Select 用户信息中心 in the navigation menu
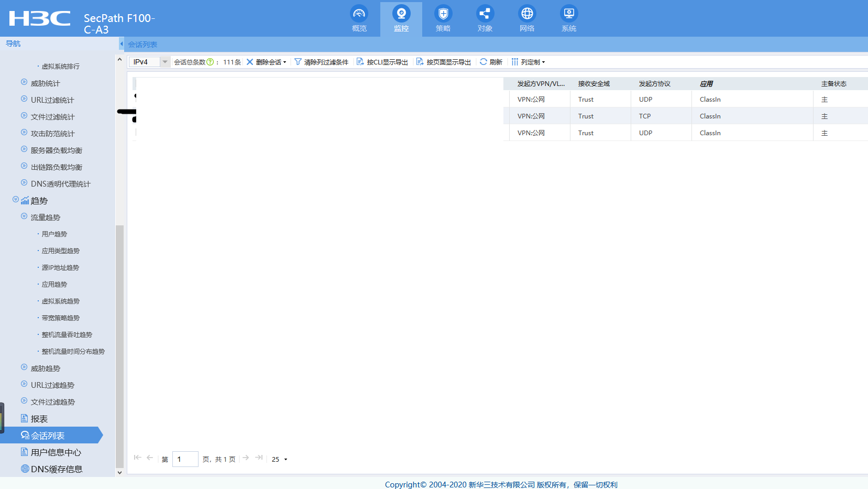Viewport: 868px width, 489px height. coord(56,452)
